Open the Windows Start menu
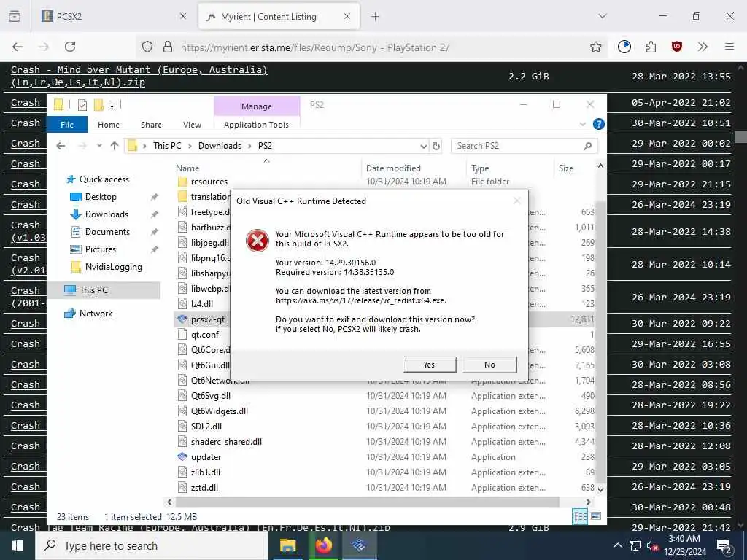 click(x=18, y=545)
